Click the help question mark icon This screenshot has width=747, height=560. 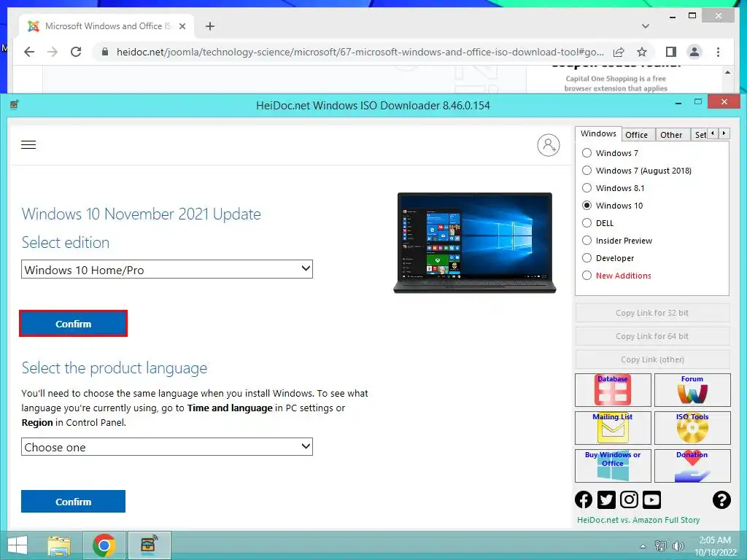point(721,499)
